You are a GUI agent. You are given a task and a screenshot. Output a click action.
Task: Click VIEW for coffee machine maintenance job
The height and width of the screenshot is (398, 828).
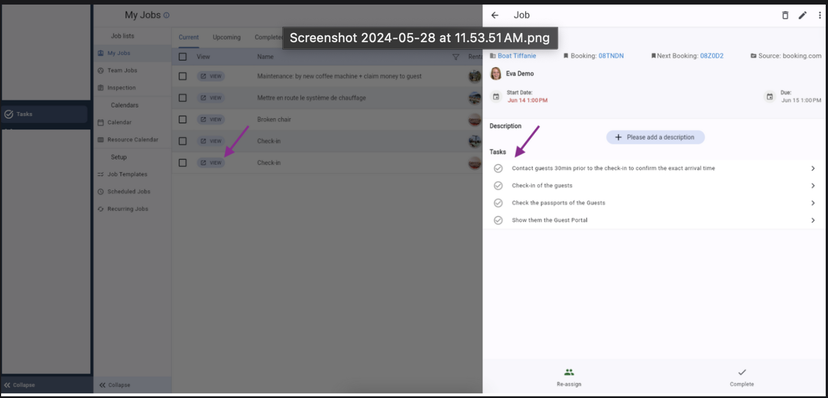click(211, 76)
